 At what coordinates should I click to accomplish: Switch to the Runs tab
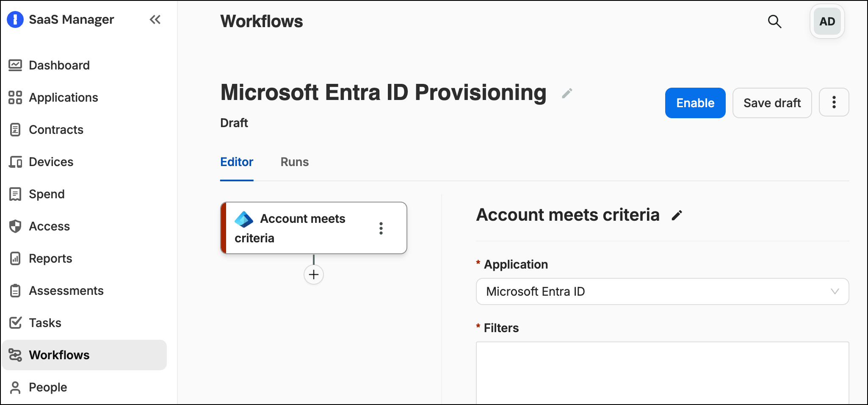[x=295, y=162]
